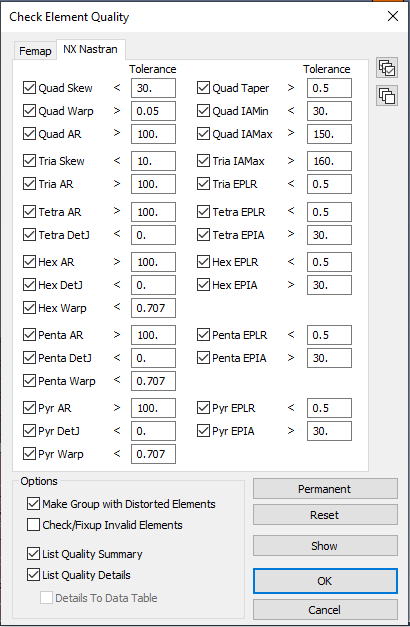Select the Hex Warp tolerance field

pyautogui.click(x=153, y=308)
